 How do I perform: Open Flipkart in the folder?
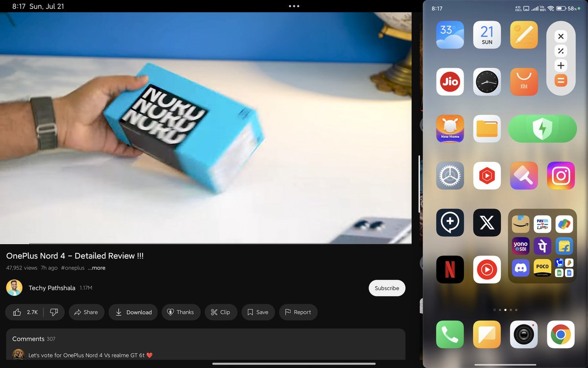click(x=564, y=246)
